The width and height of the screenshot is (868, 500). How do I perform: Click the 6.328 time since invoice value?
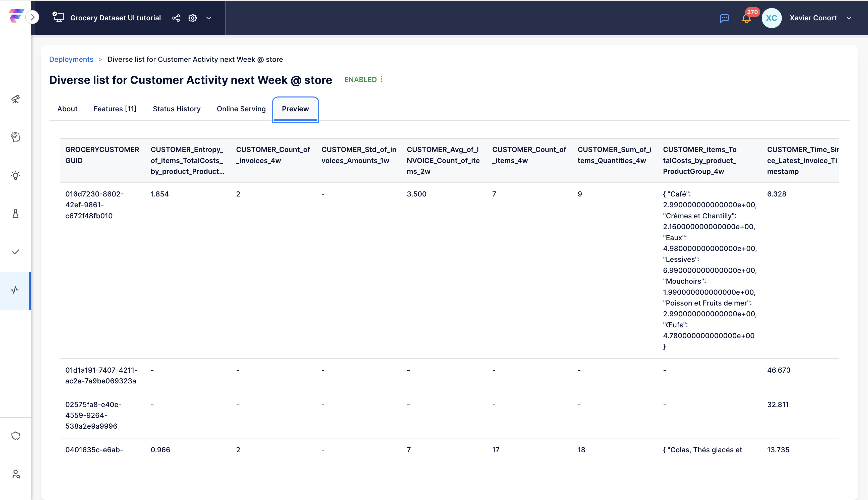[776, 194]
